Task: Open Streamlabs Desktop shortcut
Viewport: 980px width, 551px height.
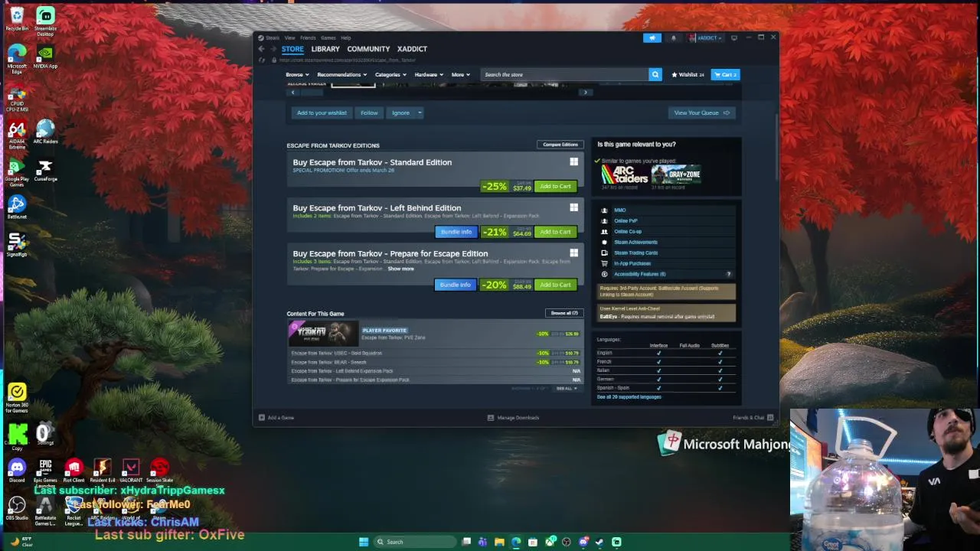Action: tap(45, 21)
